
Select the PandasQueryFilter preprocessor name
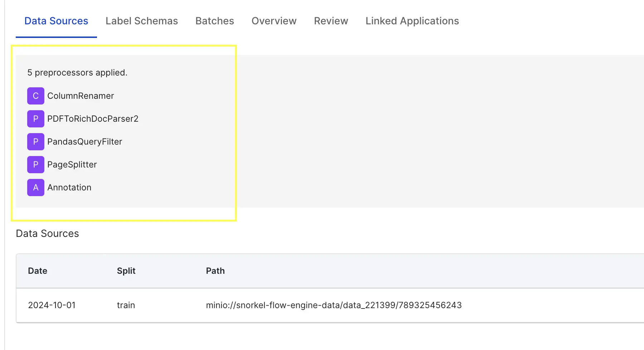(84, 142)
